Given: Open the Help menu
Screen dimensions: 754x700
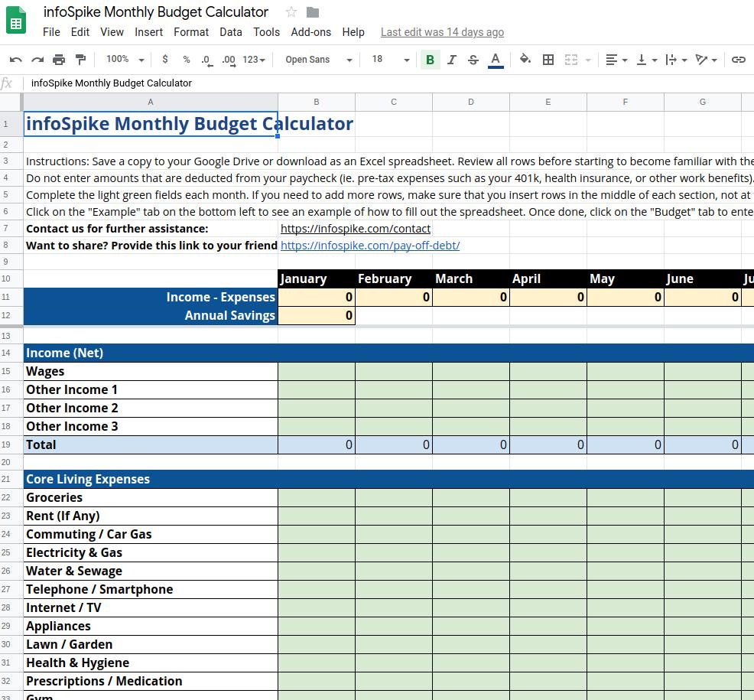Looking at the screenshot, I should [x=353, y=32].
